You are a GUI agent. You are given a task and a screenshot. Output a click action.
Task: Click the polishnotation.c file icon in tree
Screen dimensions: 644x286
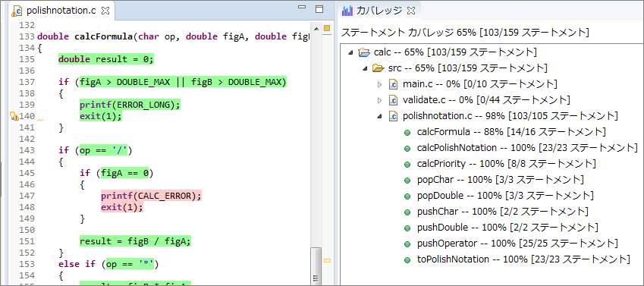pyautogui.click(x=394, y=116)
